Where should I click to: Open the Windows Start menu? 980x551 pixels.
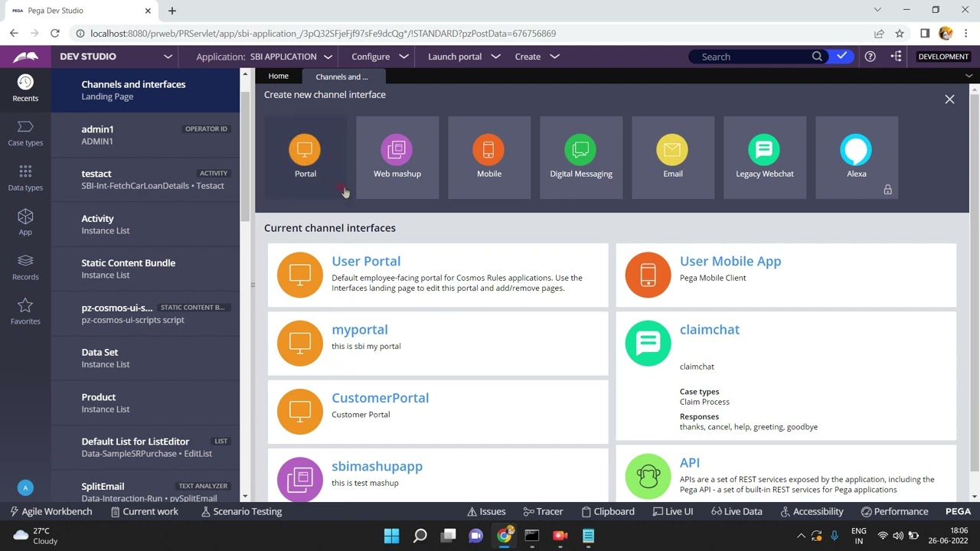(391, 536)
